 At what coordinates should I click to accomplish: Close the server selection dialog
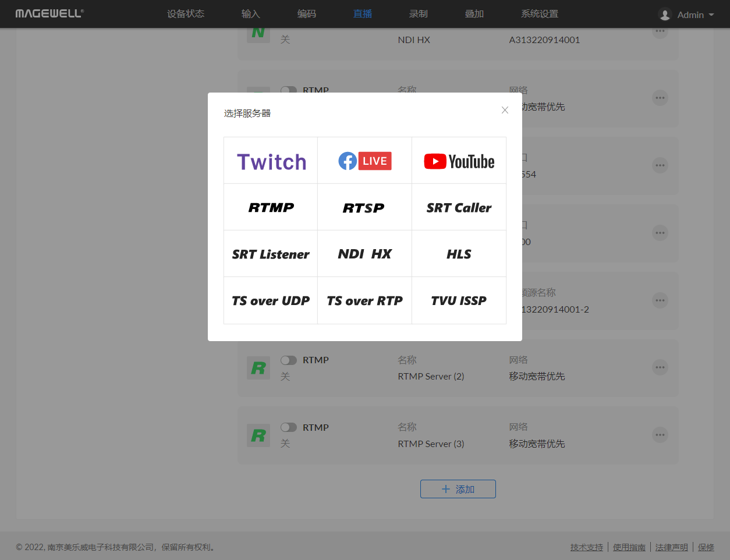[x=505, y=111]
